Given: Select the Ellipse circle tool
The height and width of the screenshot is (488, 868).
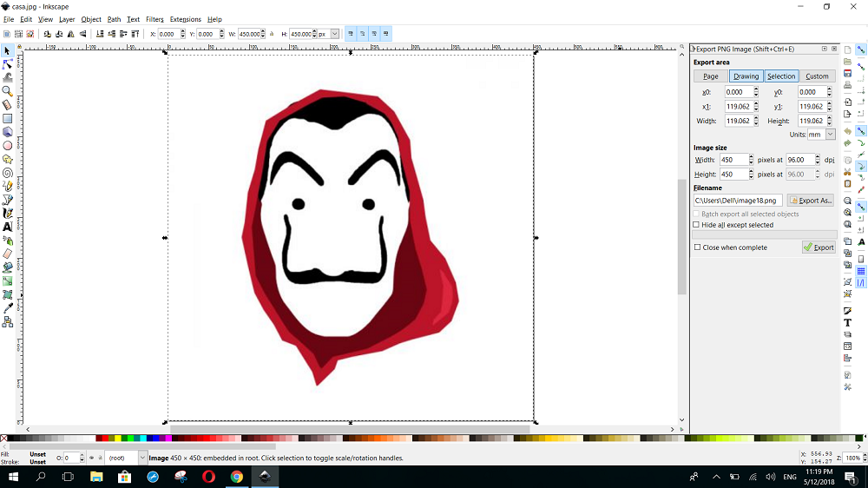Looking at the screenshot, I should coord(7,146).
